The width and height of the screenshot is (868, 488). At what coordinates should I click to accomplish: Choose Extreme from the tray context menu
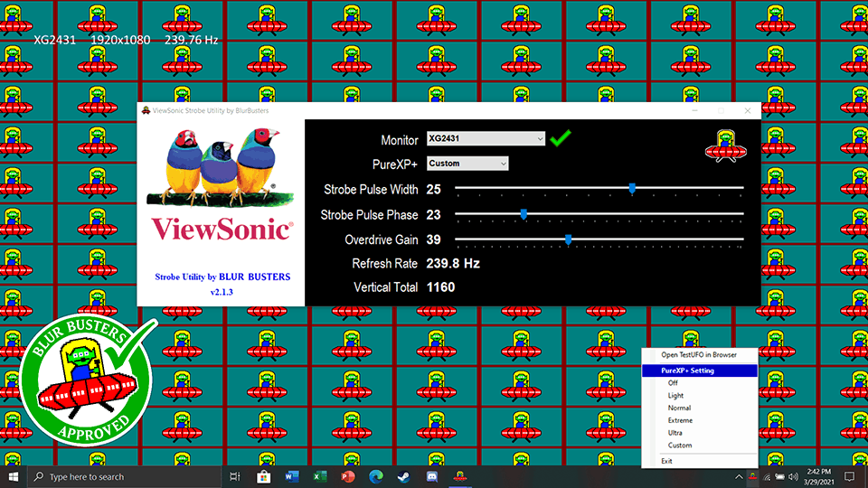click(x=680, y=420)
